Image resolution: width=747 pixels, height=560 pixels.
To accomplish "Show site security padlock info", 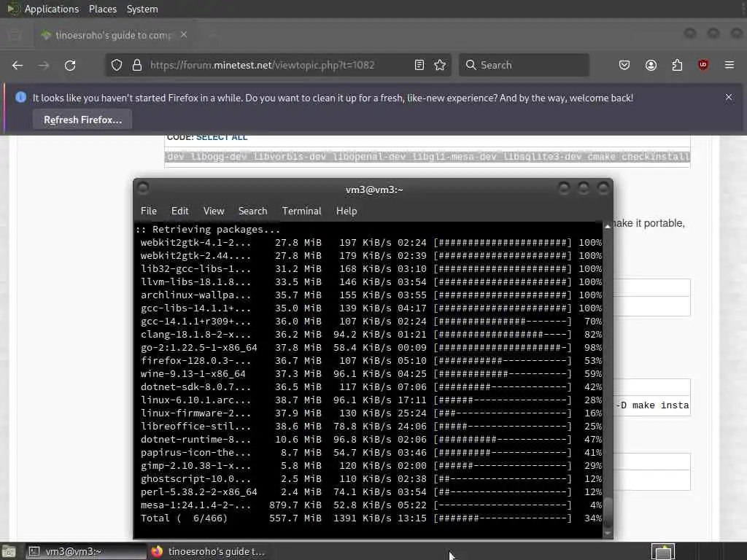I will point(137,65).
